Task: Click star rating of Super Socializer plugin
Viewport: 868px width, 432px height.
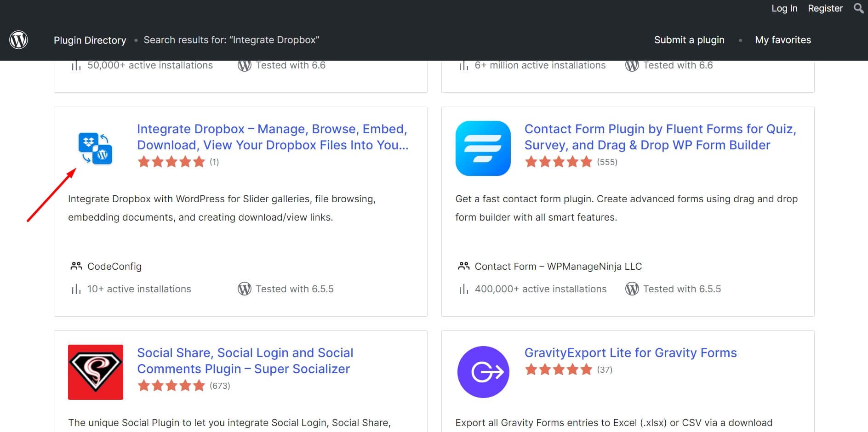Action: [171, 386]
